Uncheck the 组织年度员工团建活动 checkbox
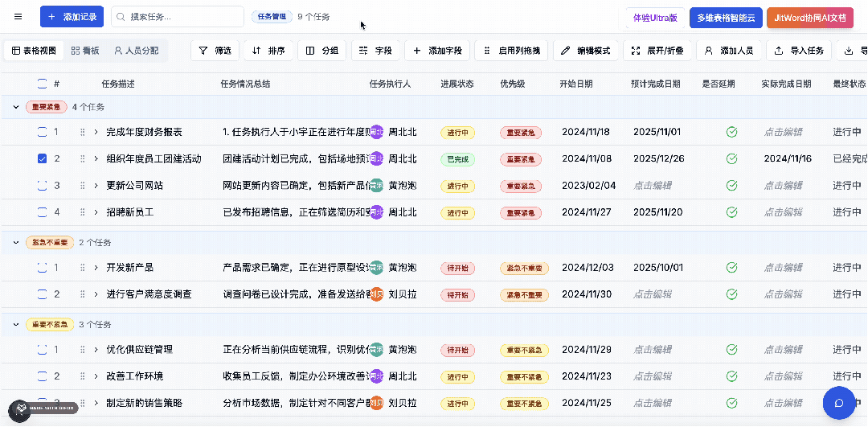The height and width of the screenshot is (427, 868). pos(43,159)
